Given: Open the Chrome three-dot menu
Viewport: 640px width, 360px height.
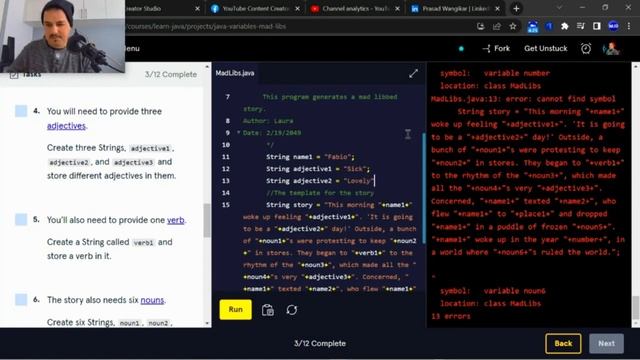Looking at the screenshot, I should 629,26.
